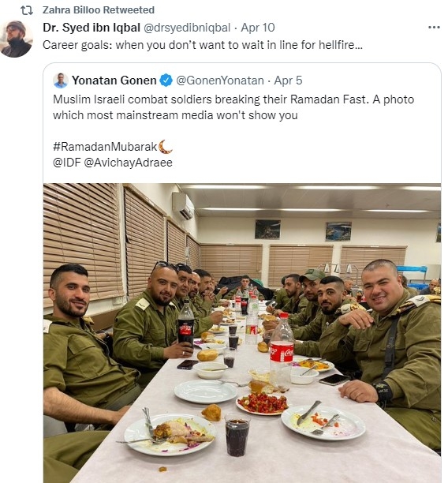Open the Apr 10 tweet timestamp
Viewport: 448px width, 483px height.
(x=258, y=28)
